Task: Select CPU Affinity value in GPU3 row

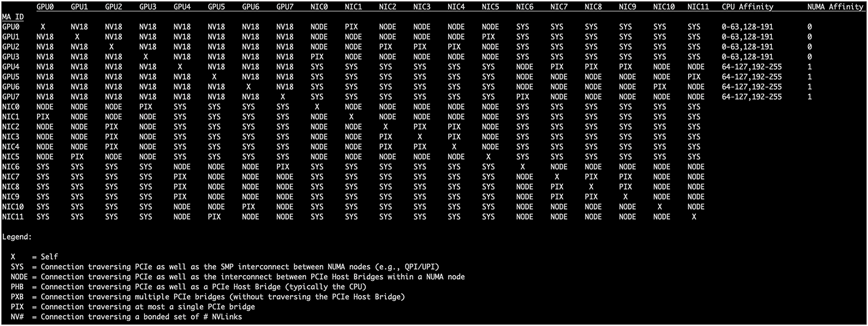Action: (747, 57)
